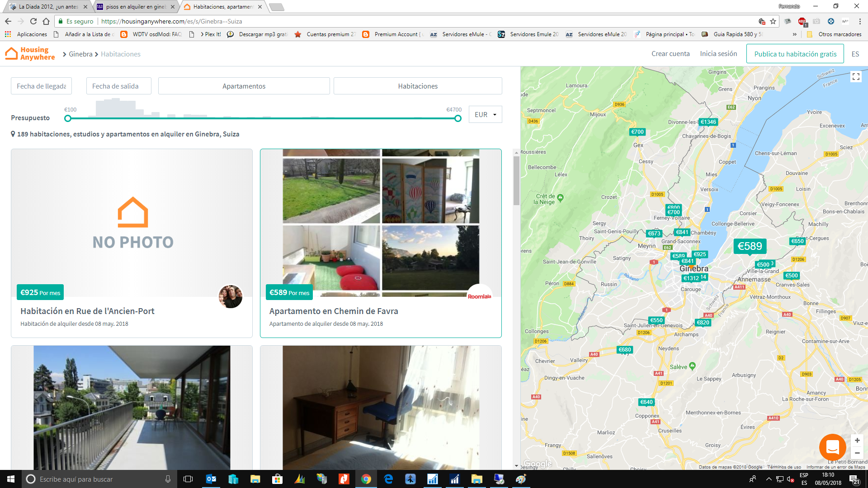The width and height of the screenshot is (868, 488).
Task: Click the minimum budget slider handle
Action: [x=68, y=118]
